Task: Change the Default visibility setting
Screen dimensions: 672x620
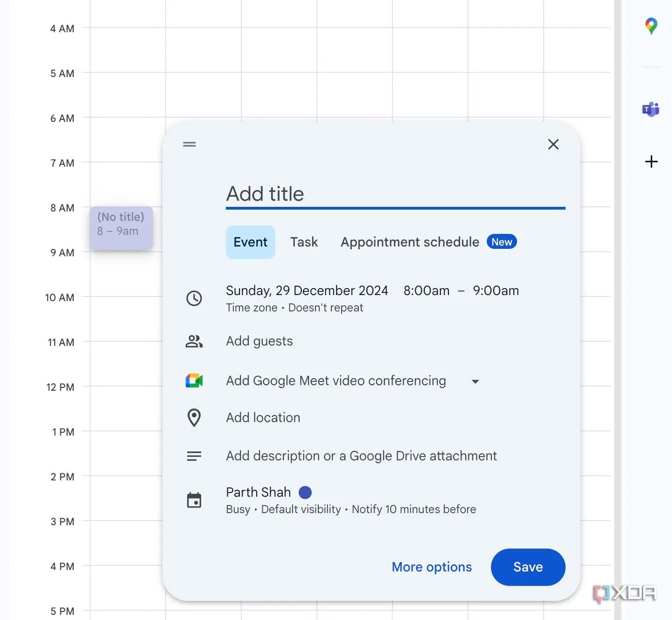Action: (x=301, y=509)
